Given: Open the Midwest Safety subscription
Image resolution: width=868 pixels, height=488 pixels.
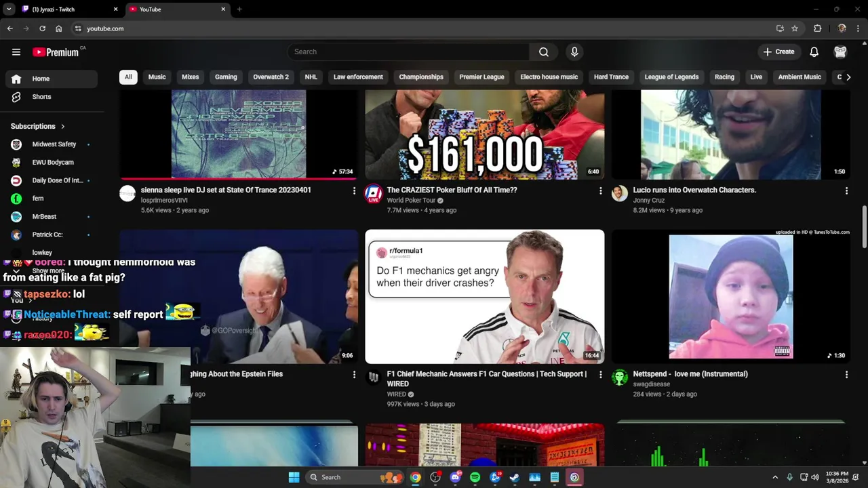Looking at the screenshot, I should point(52,144).
